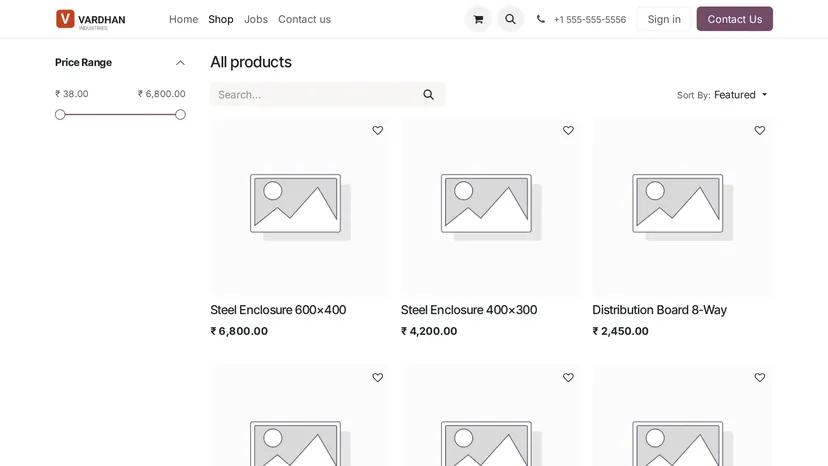Click Steel Enclosure 600×400 placeholder image
Image resolution: width=828 pixels, height=466 pixels.
click(x=300, y=207)
